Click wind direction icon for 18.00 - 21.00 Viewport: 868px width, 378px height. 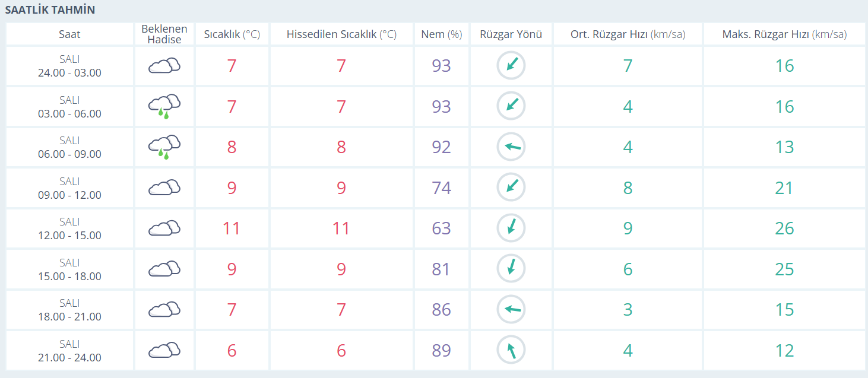point(511,309)
